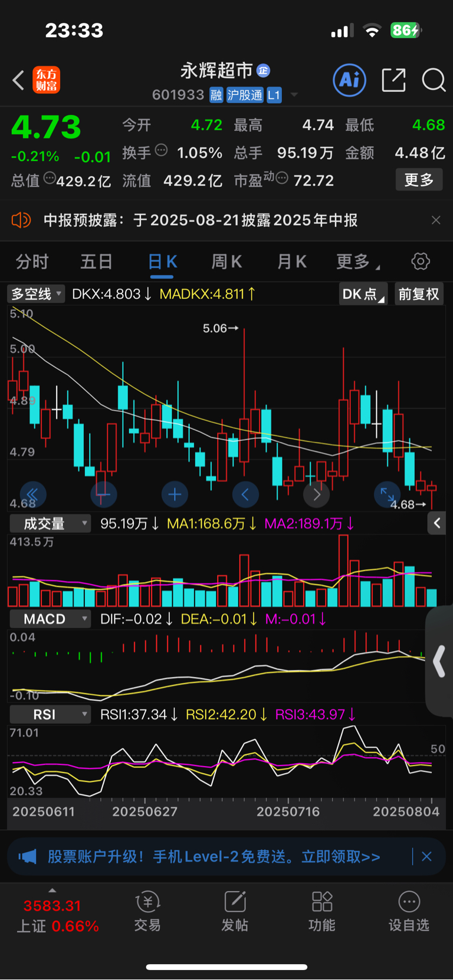Viewport: 453px width, 980px height.
Task: Open the right edge drawer handle
Action: point(439,661)
